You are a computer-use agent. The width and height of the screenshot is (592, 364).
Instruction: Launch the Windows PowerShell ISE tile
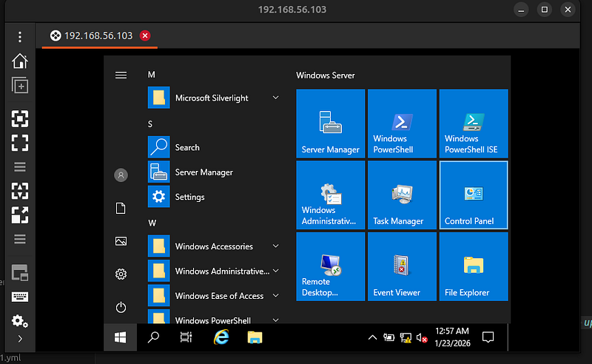(474, 124)
